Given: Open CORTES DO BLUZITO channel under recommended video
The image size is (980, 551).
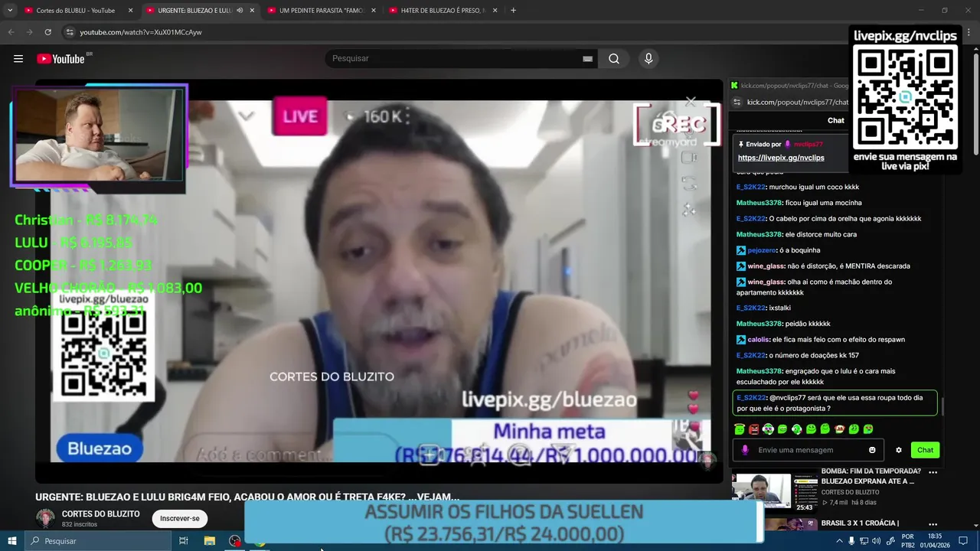Looking at the screenshot, I should pyautogui.click(x=850, y=492).
